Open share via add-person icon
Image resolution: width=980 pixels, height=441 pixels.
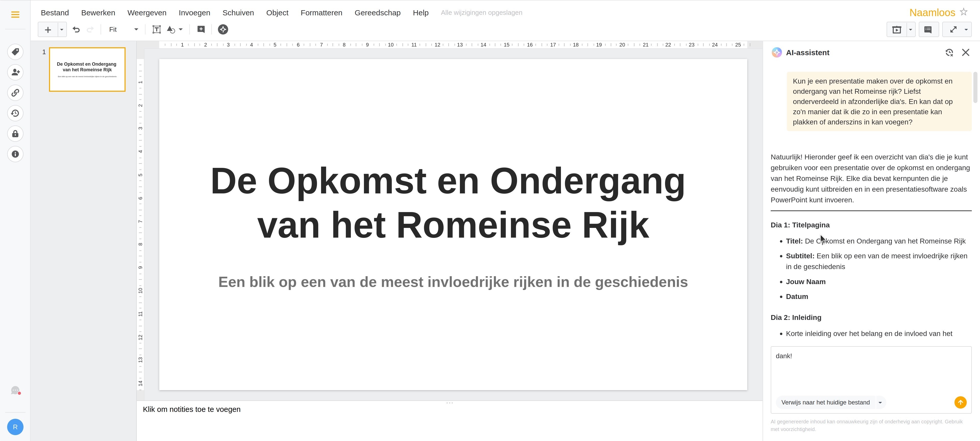tap(15, 72)
